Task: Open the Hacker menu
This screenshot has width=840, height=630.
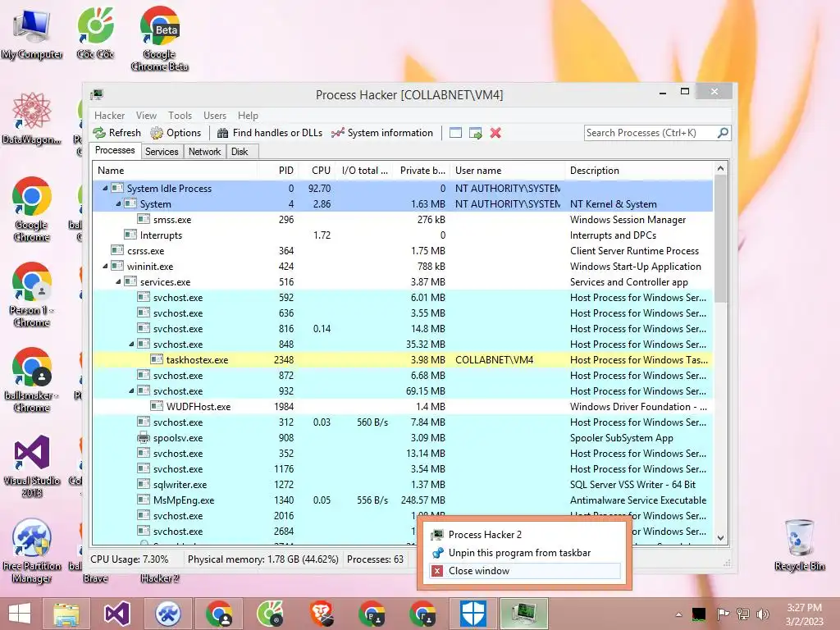Action: [109, 116]
